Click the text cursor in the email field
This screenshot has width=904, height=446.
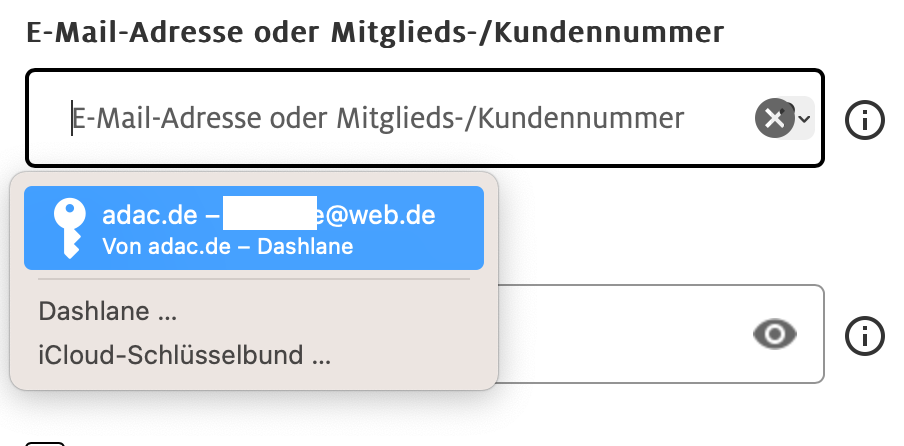point(71,120)
